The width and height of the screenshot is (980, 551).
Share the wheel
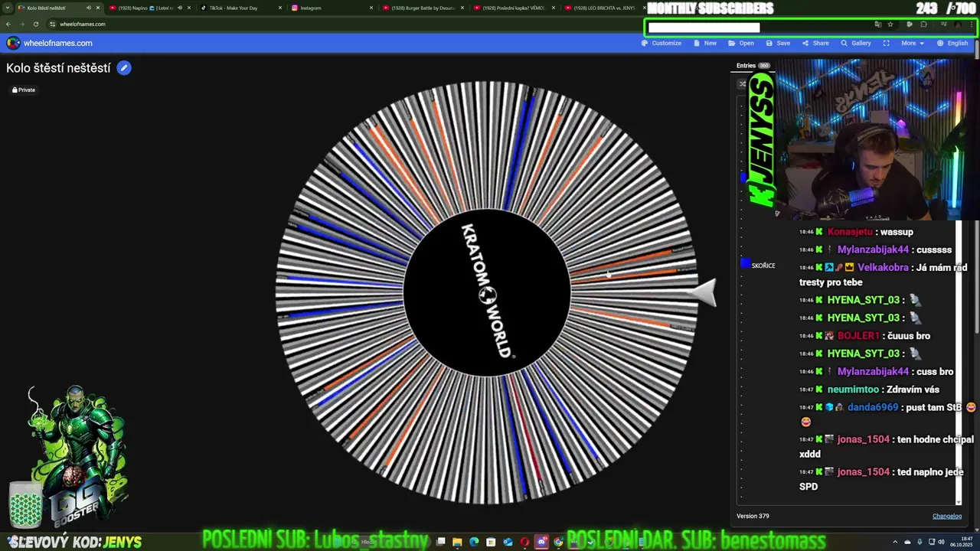point(815,43)
